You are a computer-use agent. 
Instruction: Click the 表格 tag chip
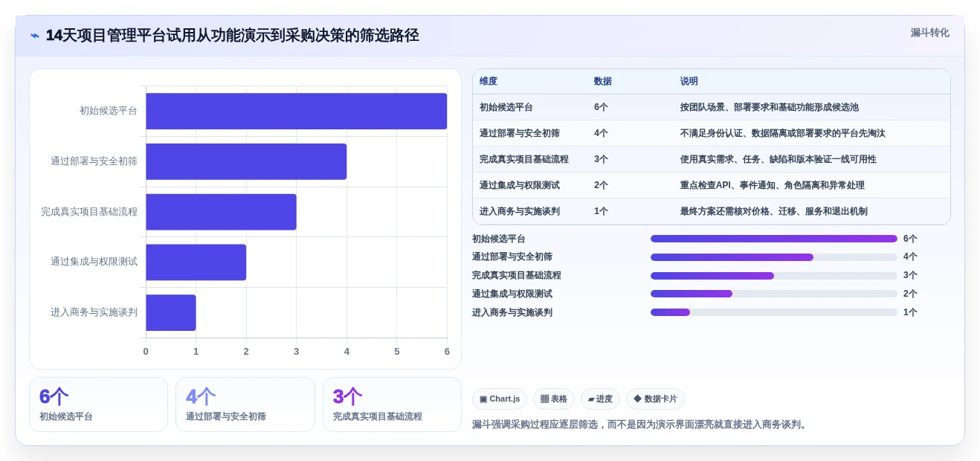[x=554, y=399]
